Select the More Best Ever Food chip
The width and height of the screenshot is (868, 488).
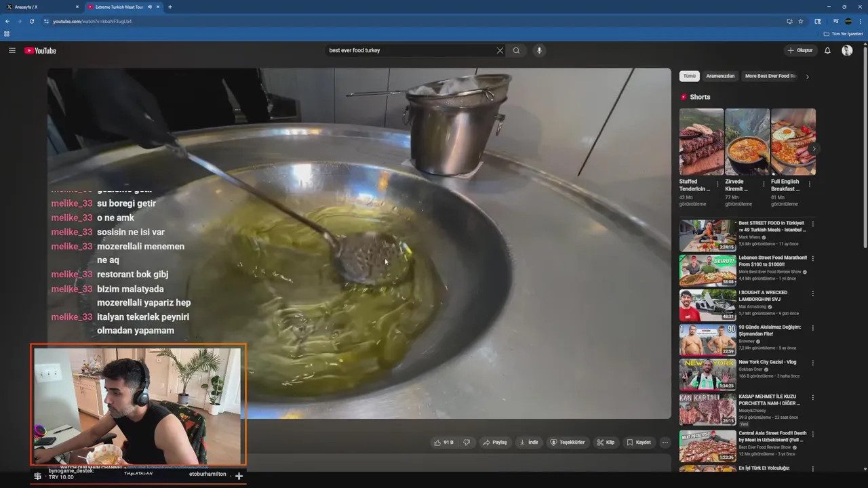[x=770, y=76]
